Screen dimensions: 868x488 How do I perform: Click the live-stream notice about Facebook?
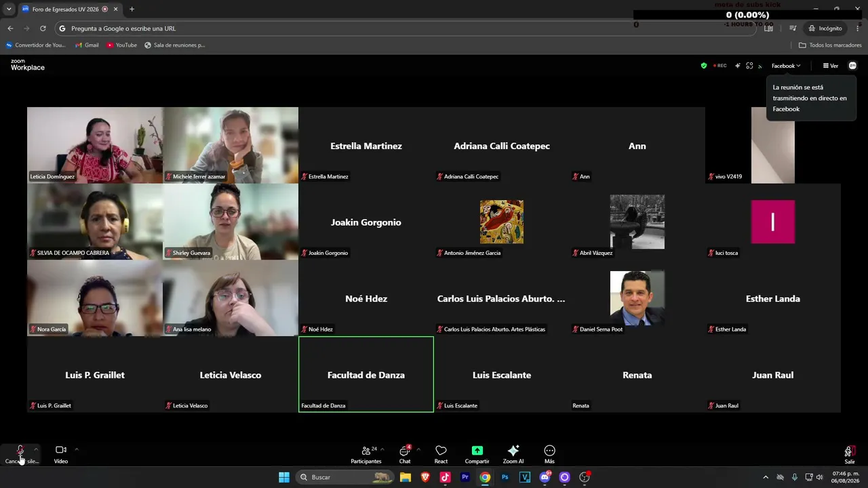pyautogui.click(x=811, y=98)
